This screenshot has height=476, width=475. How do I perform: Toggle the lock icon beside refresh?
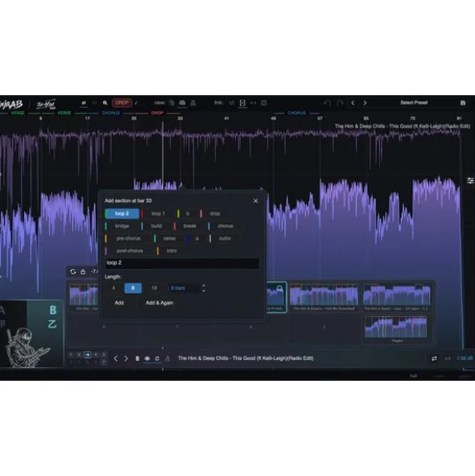coord(83,271)
